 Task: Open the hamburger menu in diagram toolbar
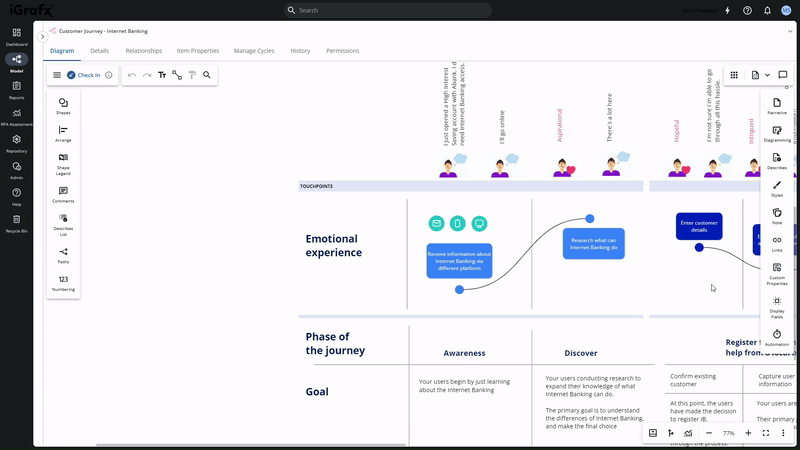pyautogui.click(x=57, y=75)
